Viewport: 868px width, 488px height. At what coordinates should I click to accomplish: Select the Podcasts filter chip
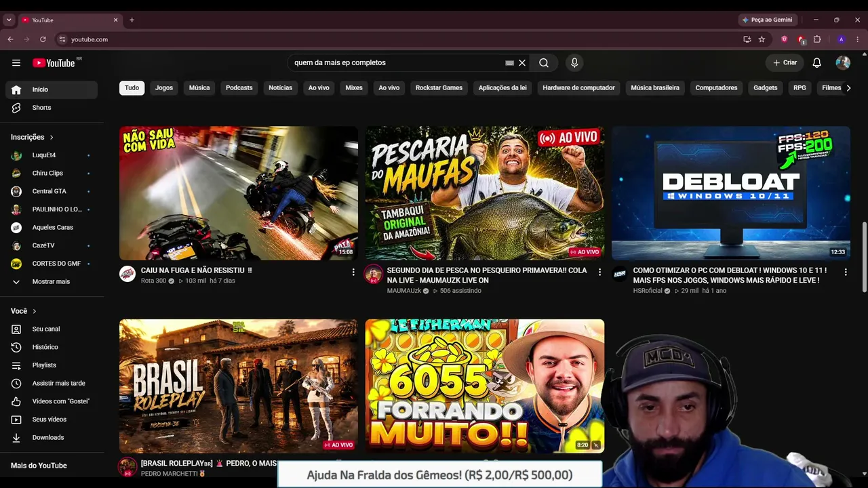(239, 87)
